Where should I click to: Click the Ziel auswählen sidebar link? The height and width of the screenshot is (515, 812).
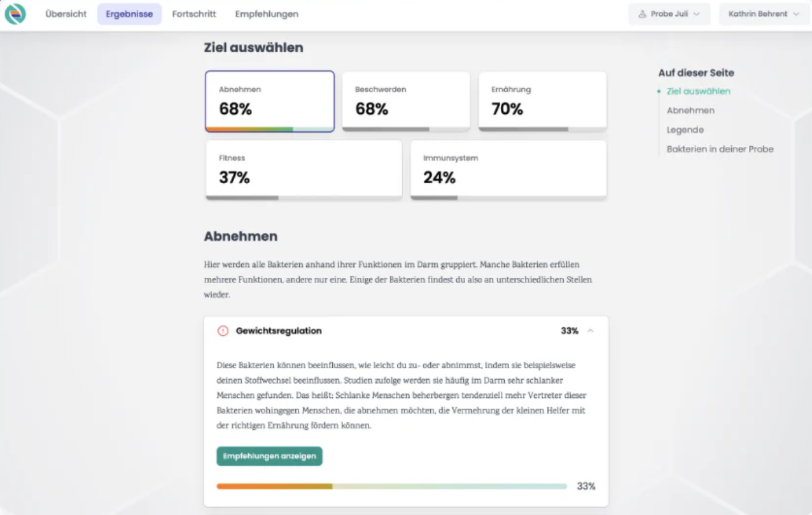(x=699, y=91)
